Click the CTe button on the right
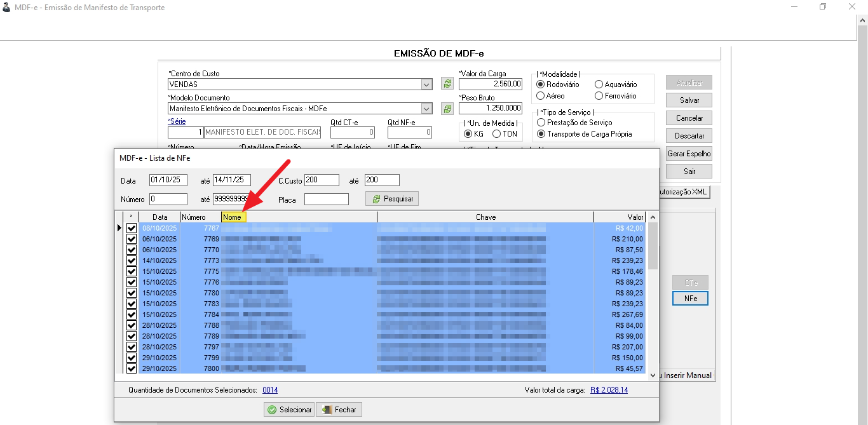Screen dimensions: 868x425 [x=690, y=283]
